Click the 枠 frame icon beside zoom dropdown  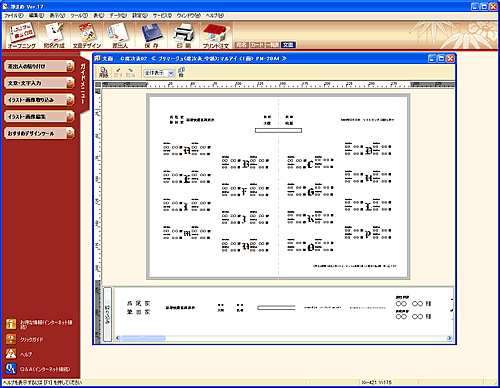tap(181, 72)
